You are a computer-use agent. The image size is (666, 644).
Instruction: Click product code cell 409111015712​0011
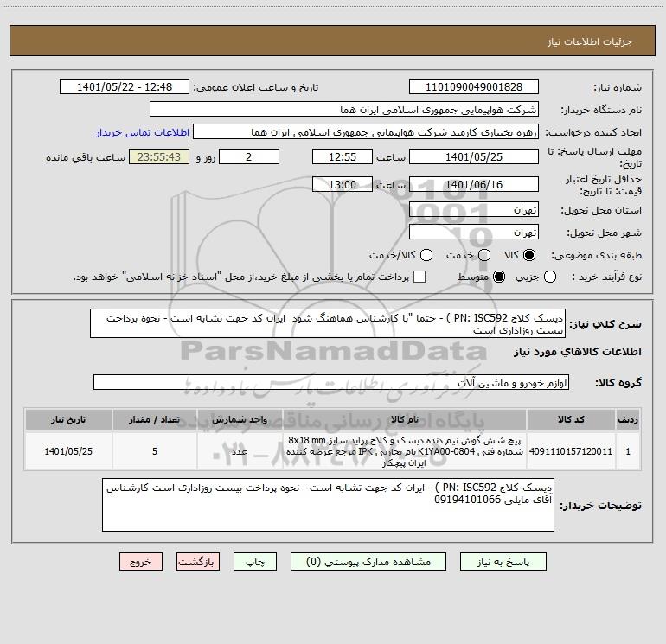click(571, 451)
